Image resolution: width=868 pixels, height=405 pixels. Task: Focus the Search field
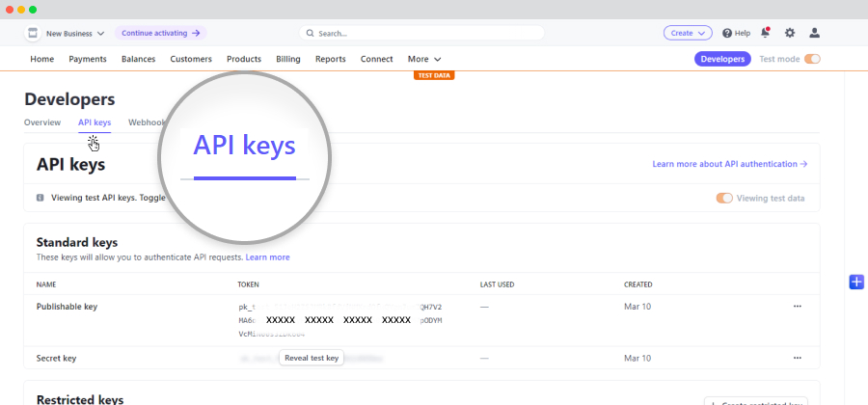[x=421, y=33]
